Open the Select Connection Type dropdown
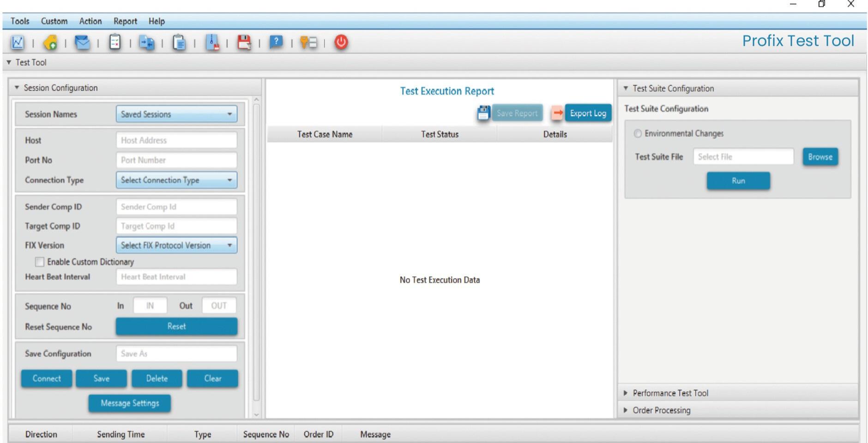The height and width of the screenshot is (443, 868). point(176,180)
